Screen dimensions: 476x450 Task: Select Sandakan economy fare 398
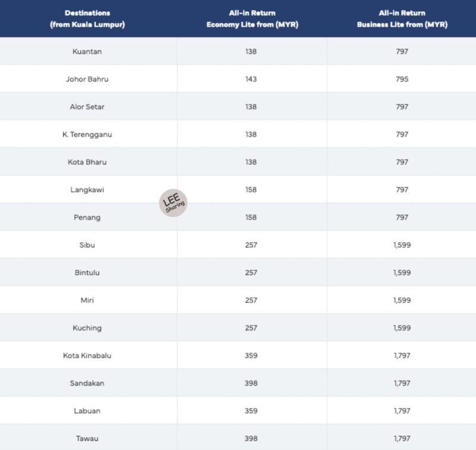coord(251,383)
